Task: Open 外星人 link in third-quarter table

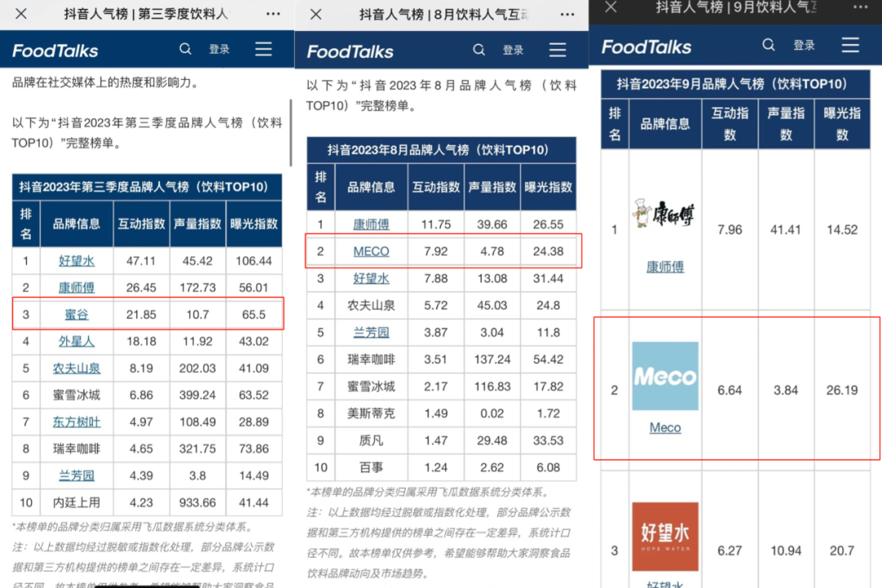Action: 77,341
